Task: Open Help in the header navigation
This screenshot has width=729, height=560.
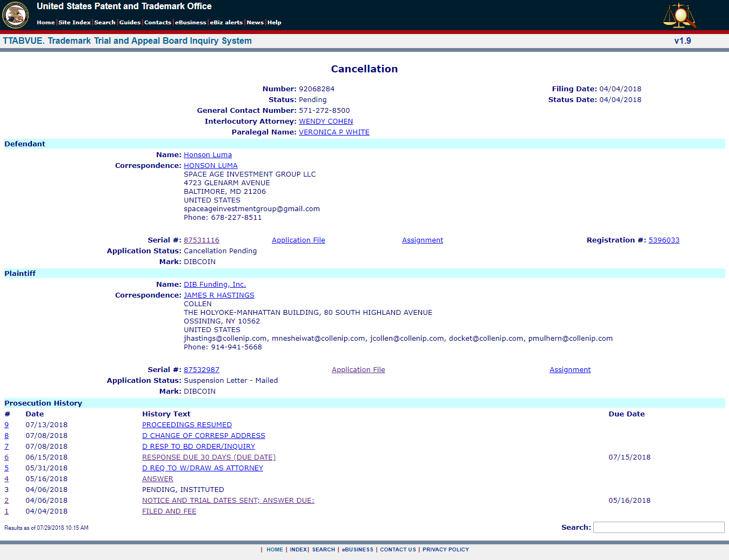Action: (x=275, y=23)
